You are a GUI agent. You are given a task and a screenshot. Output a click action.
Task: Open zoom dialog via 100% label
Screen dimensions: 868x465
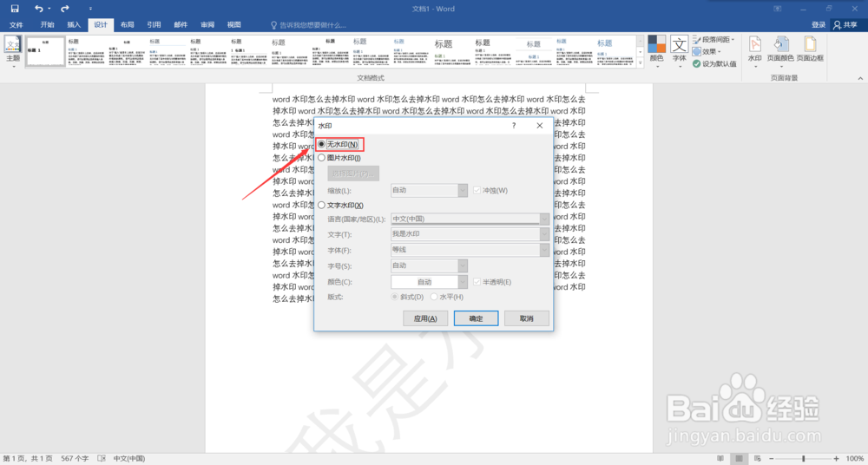tap(855, 459)
